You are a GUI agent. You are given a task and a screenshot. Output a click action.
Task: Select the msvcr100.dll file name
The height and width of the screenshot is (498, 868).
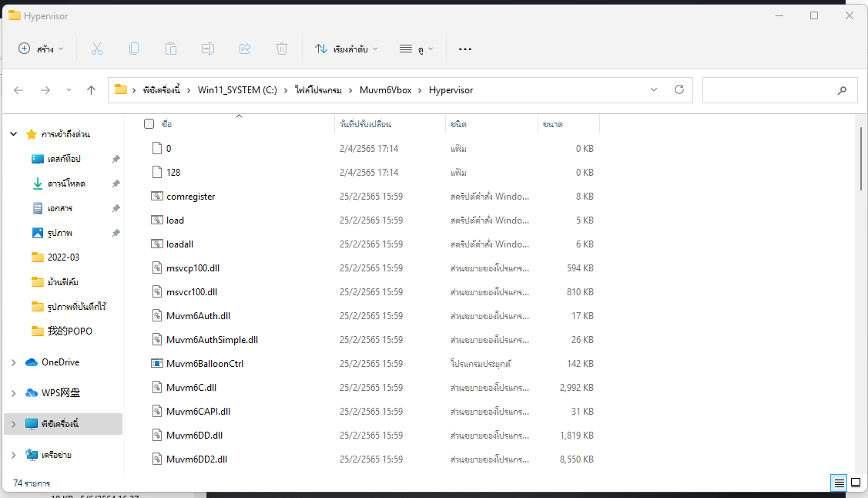coord(192,291)
